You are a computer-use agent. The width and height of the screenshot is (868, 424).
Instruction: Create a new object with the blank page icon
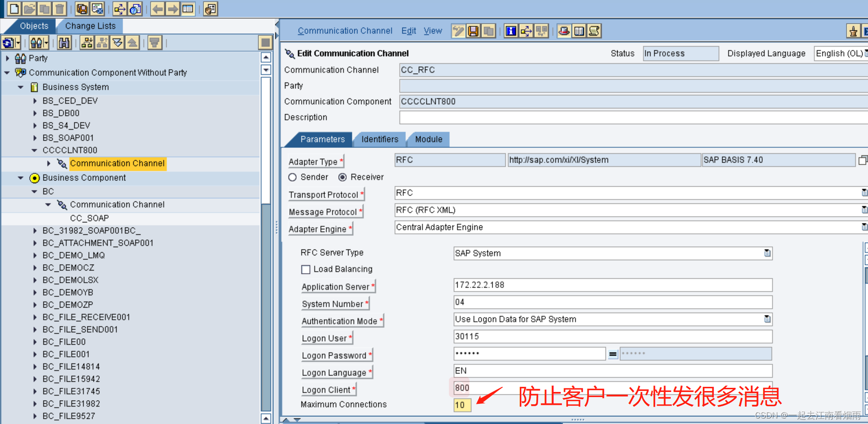pos(15,8)
